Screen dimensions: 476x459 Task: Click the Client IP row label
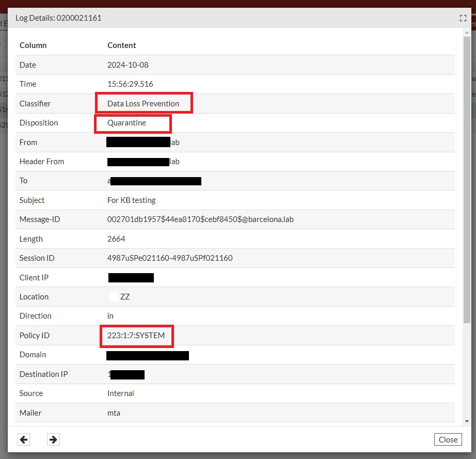(x=34, y=277)
